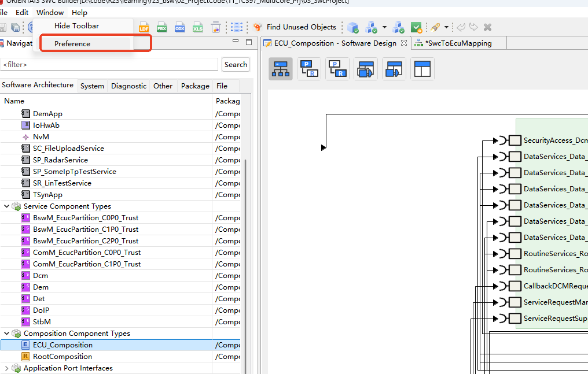Click Find Unused Objects toolbar button

click(295, 27)
